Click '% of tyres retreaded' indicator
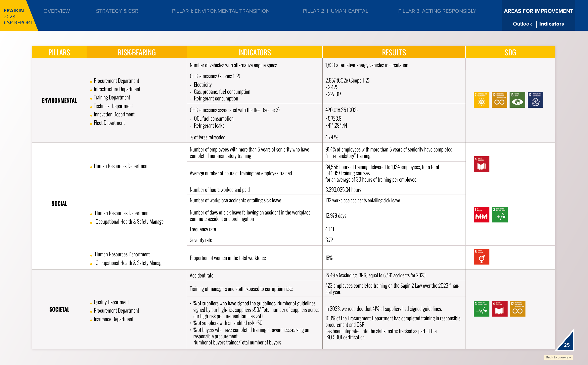Image resolution: width=588 pixels, height=365 pixels. point(207,137)
